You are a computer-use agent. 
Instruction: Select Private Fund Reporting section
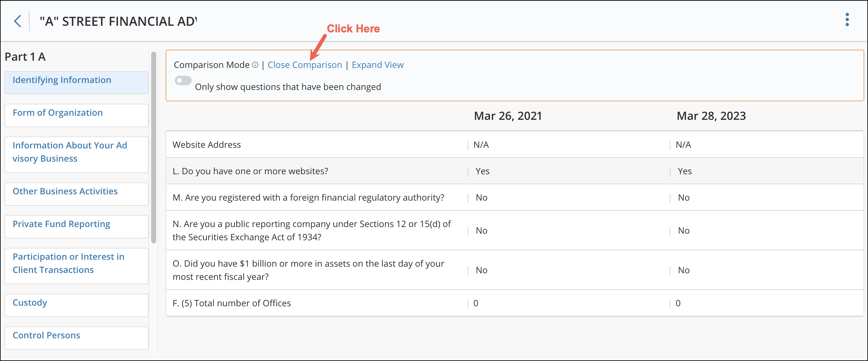point(61,224)
